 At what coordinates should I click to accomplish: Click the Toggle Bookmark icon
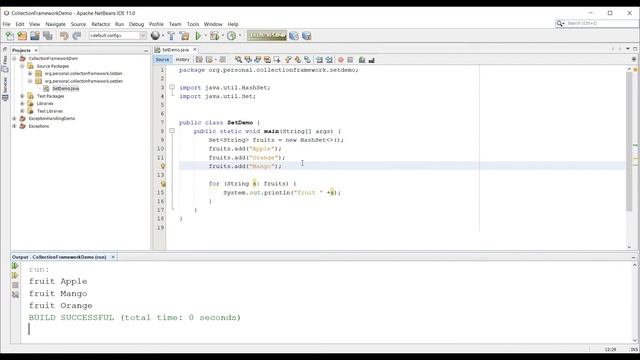click(307, 60)
